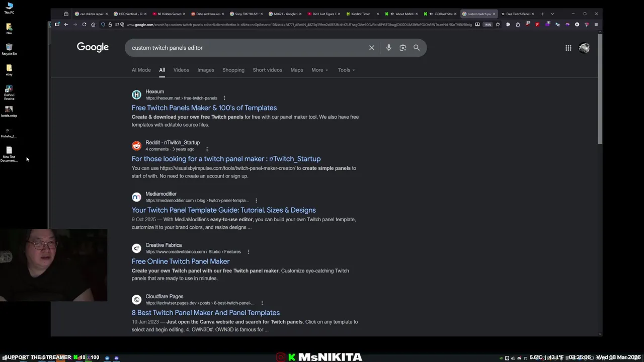The height and width of the screenshot is (362, 644).
Task: Open Free Twitch Panels Maker & 100's of Templates
Action: [x=204, y=108]
